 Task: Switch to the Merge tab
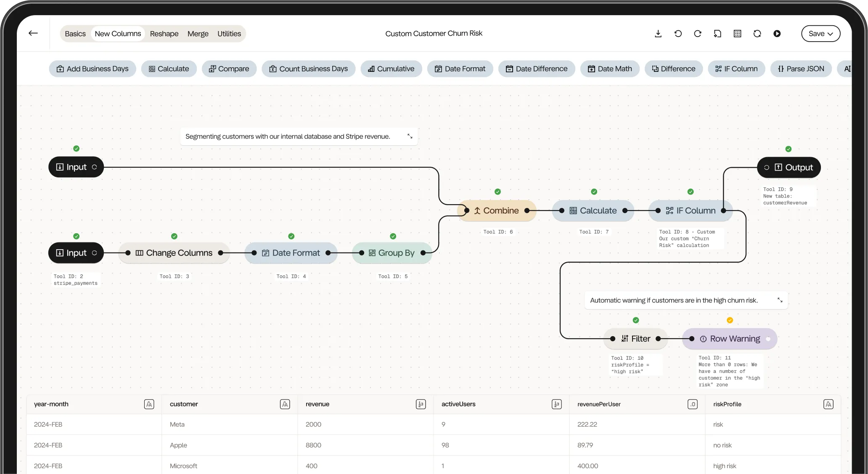[198, 34]
